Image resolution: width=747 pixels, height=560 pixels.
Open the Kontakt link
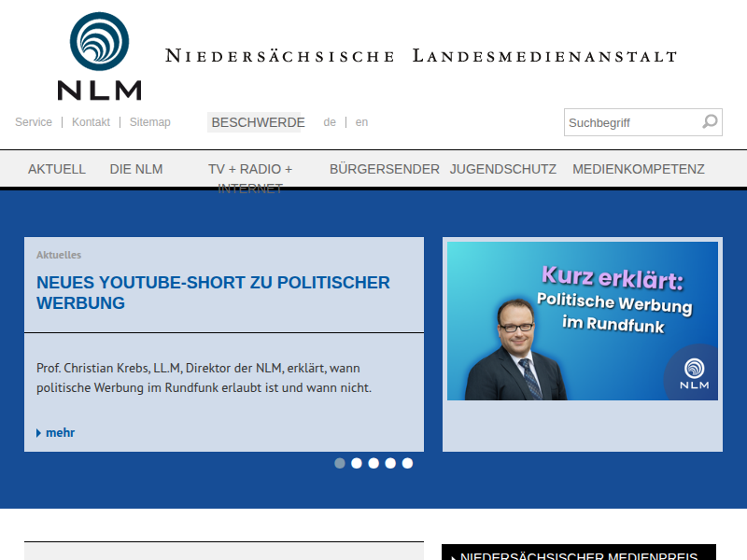point(91,122)
